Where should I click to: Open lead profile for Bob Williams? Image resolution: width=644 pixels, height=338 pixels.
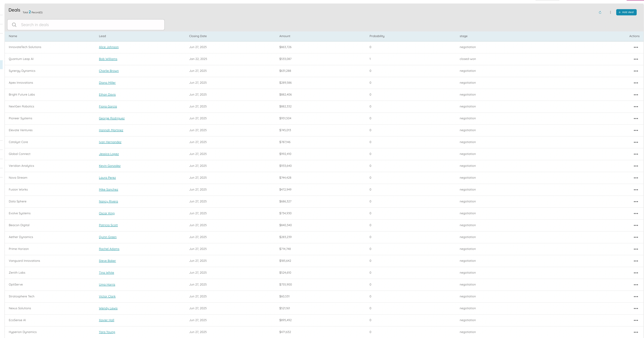click(x=108, y=59)
